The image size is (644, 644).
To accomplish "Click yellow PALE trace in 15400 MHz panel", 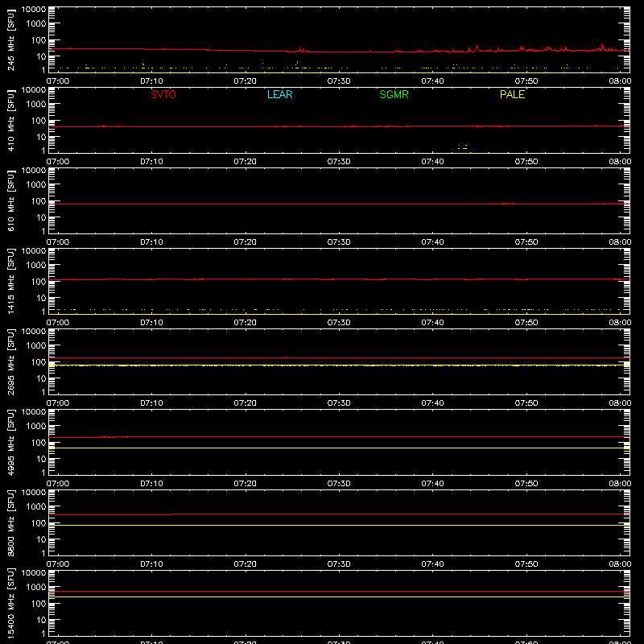I will tap(339, 597).
